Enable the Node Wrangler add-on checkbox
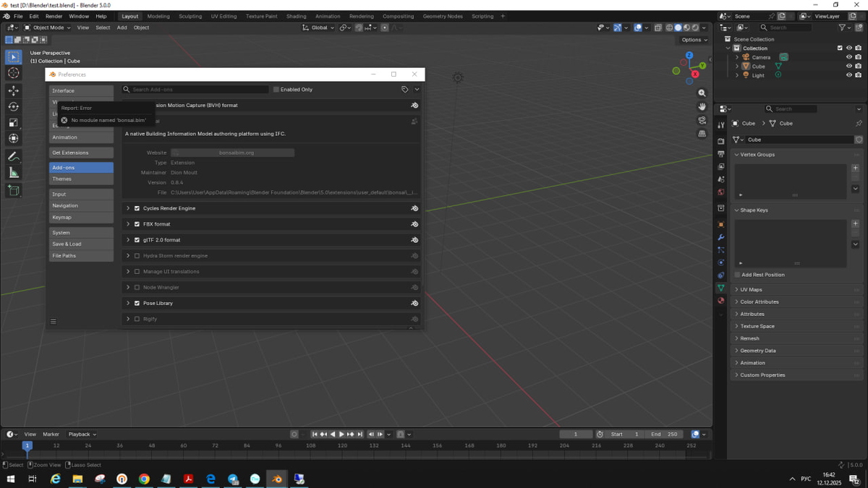The width and height of the screenshot is (868, 488). click(137, 287)
